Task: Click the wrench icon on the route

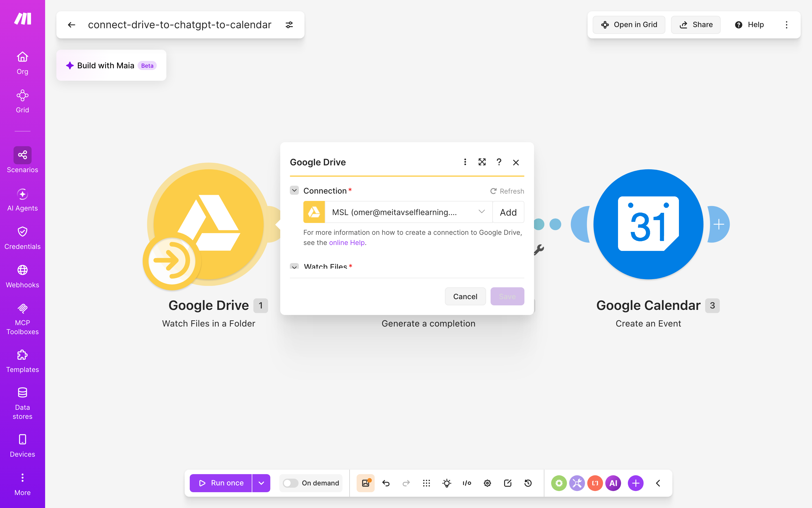Action: coord(539,249)
